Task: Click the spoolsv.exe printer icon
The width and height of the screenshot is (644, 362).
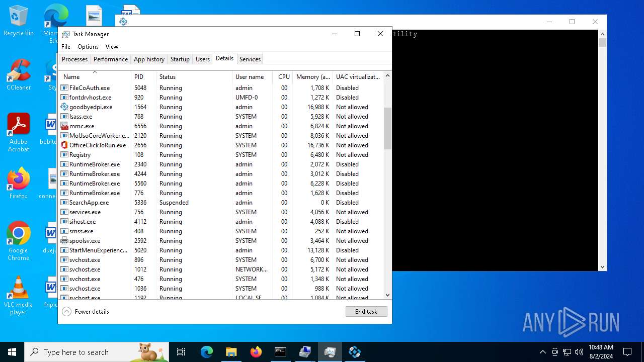Action: (x=64, y=241)
